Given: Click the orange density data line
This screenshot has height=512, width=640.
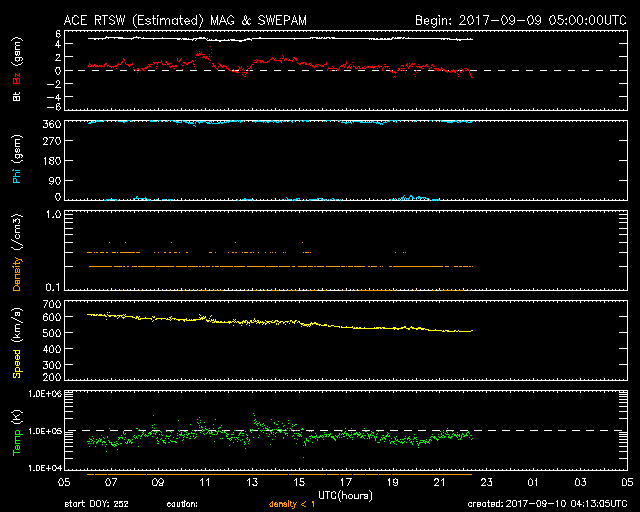Looking at the screenshot, I should (x=300, y=267).
